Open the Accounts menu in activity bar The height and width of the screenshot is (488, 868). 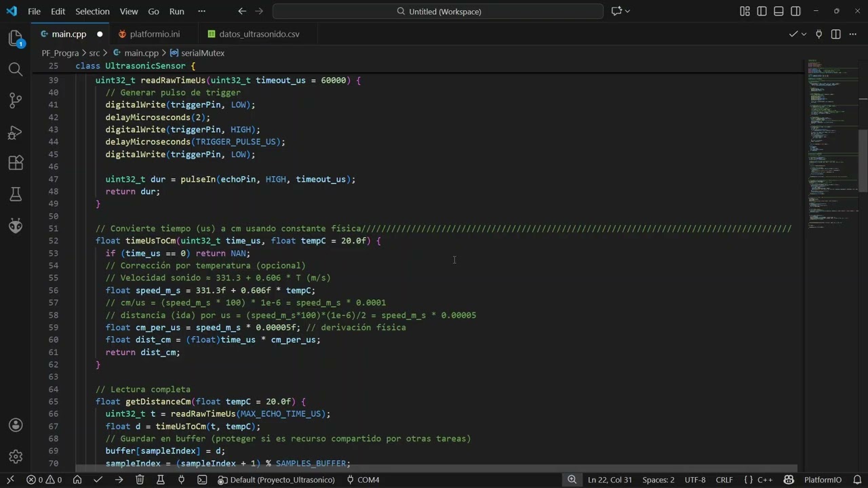pyautogui.click(x=16, y=425)
